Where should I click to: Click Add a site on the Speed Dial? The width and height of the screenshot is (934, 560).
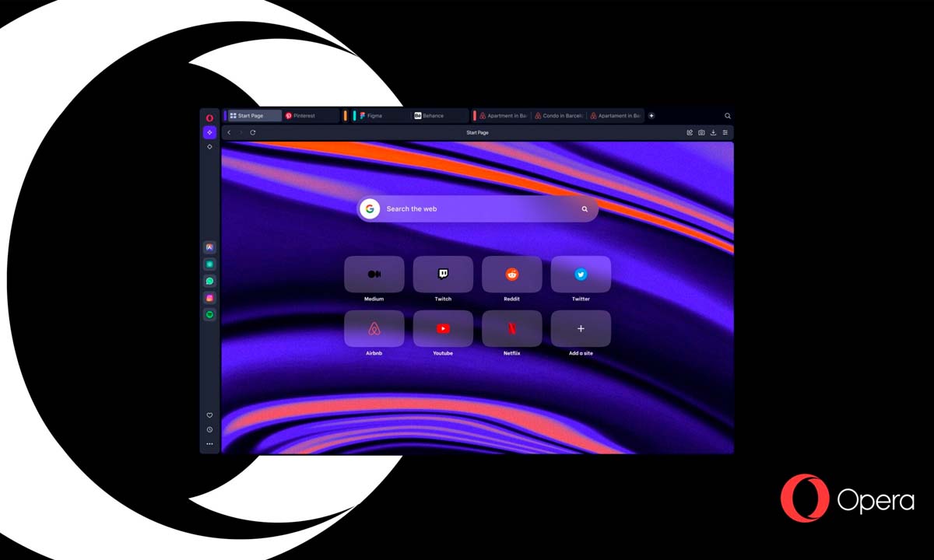[581, 328]
